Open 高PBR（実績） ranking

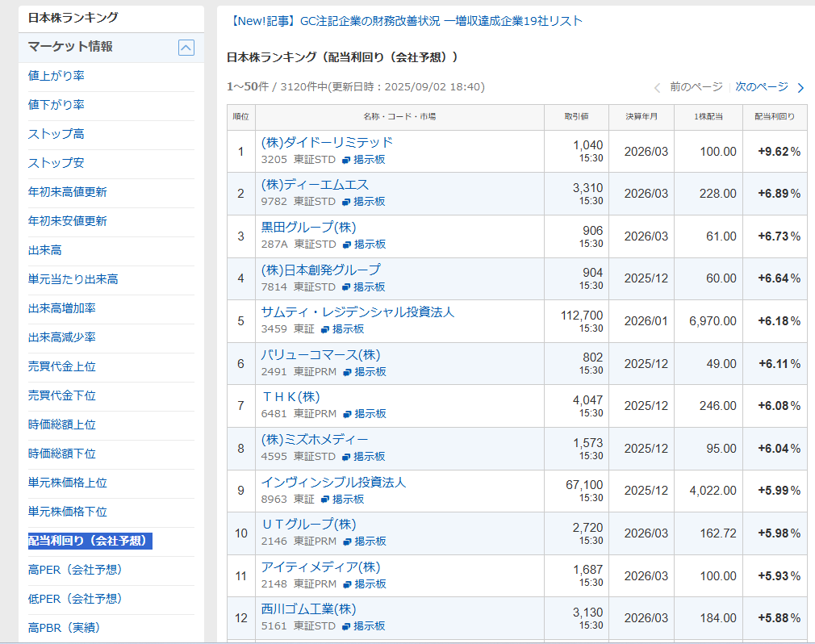click(x=64, y=629)
